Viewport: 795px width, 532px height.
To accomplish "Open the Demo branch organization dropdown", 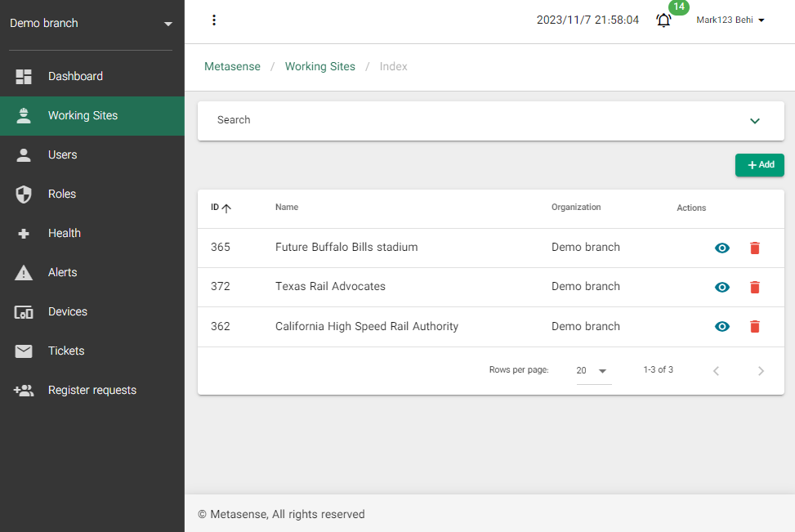I will click(x=92, y=24).
